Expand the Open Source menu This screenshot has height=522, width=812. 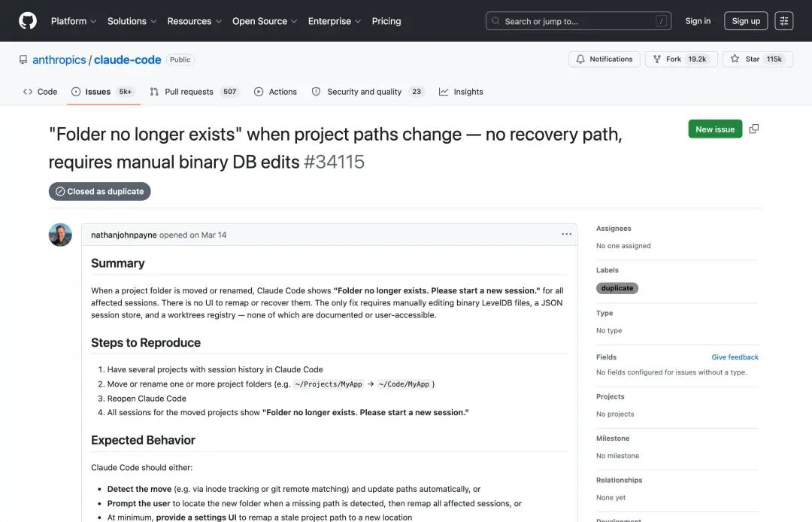click(265, 21)
